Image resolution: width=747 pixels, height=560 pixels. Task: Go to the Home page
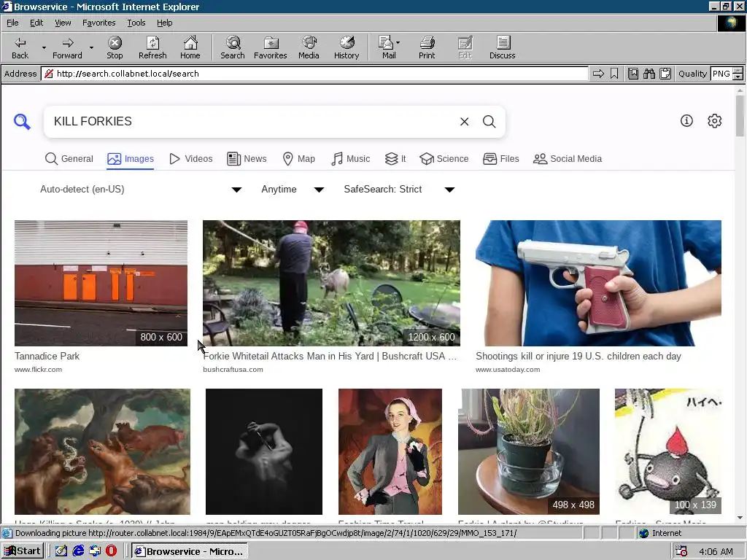click(190, 47)
